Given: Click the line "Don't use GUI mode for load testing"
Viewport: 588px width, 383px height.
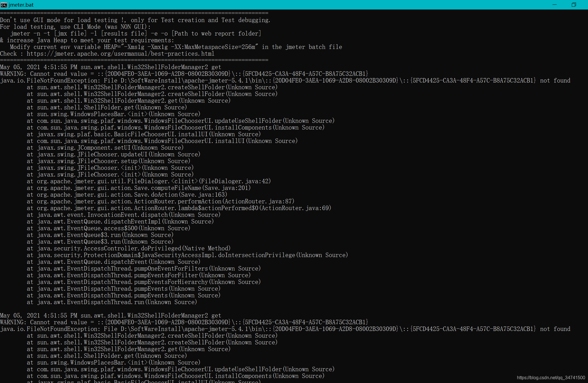Looking at the screenshot, I should tap(135, 20).
